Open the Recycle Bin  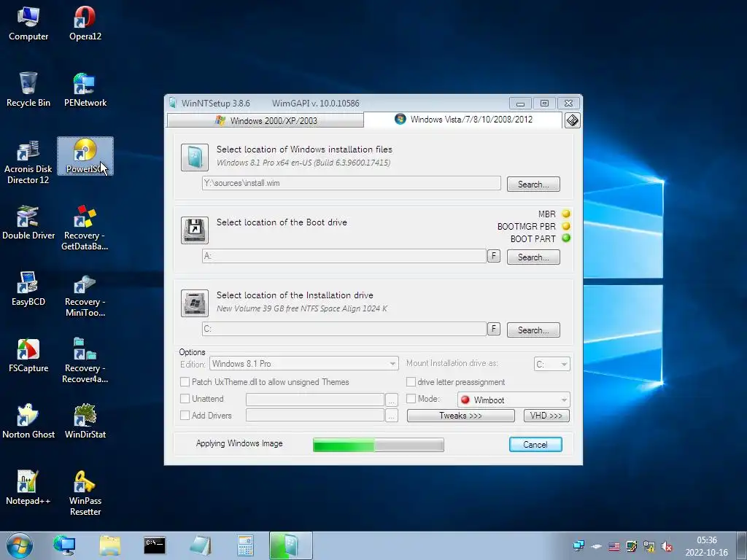click(x=28, y=90)
